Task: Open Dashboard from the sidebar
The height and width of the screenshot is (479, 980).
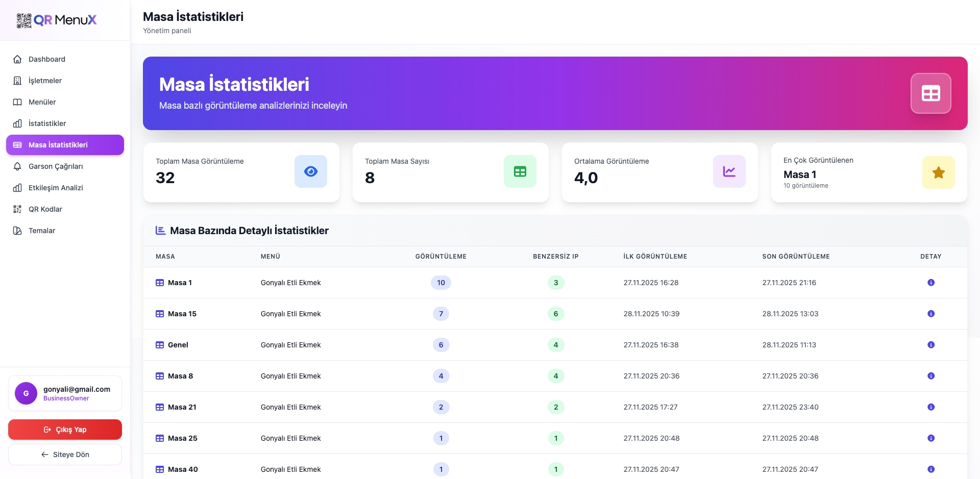Action: [47, 59]
